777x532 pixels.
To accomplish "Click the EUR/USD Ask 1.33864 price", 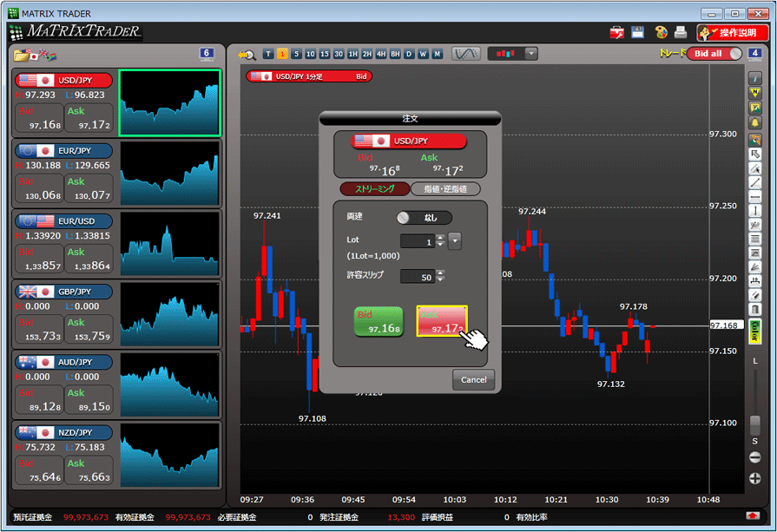I will [89, 259].
